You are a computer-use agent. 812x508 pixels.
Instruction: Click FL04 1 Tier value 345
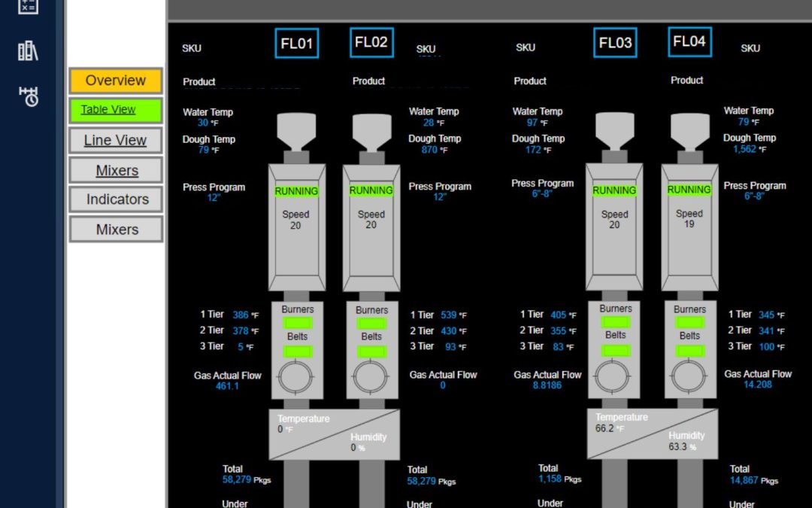766,315
